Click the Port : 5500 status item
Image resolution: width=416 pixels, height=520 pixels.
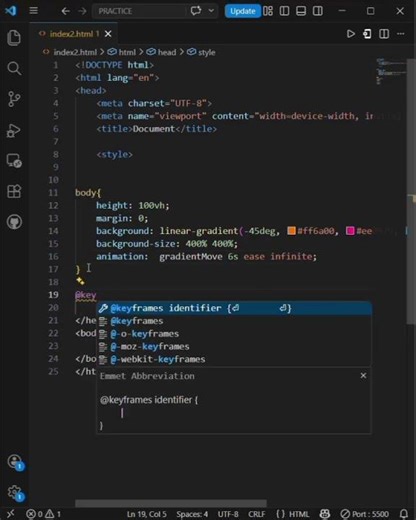tap(364, 514)
